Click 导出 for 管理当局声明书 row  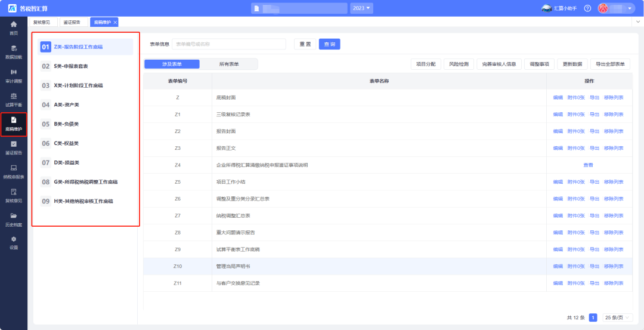595,266
